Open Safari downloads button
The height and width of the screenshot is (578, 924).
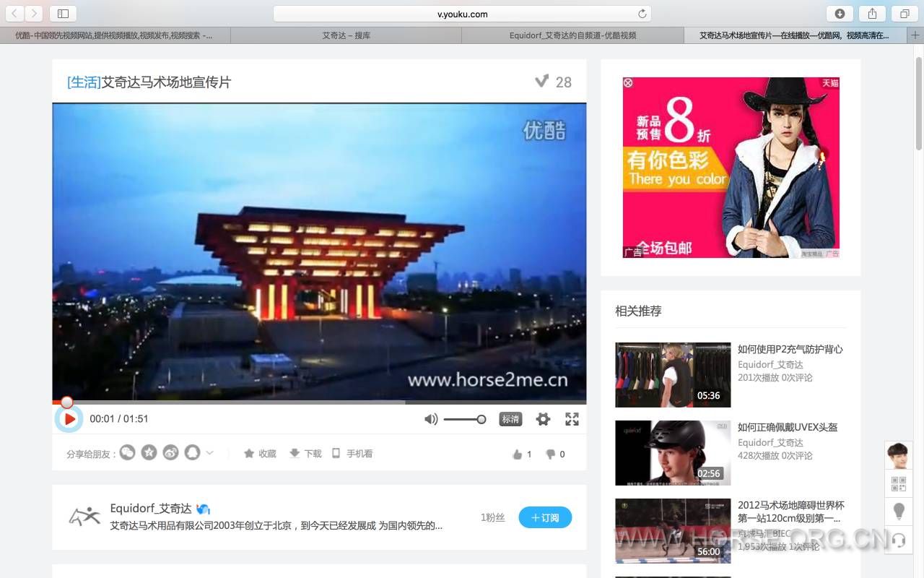pyautogui.click(x=840, y=14)
